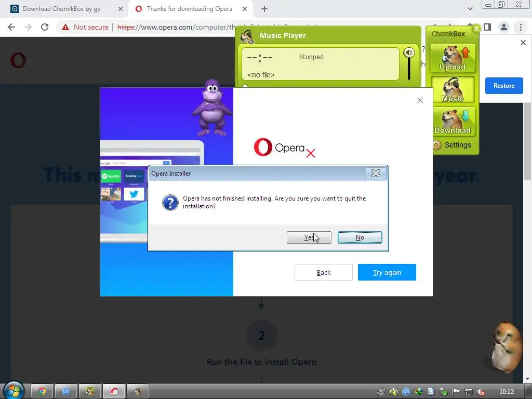Open Chrome side panel icon
Image resolution: width=532 pixels, height=399 pixels.
487,27
